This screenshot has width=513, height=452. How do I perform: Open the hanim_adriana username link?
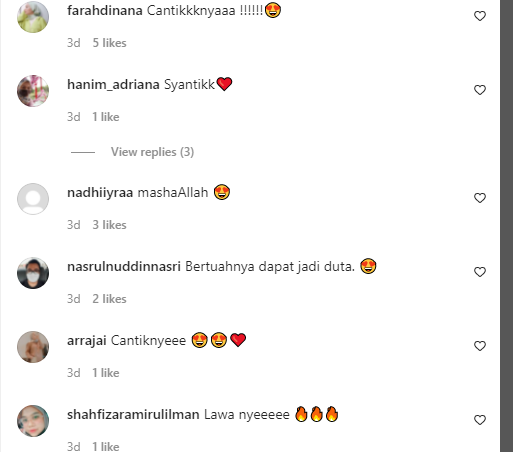(113, 85)
